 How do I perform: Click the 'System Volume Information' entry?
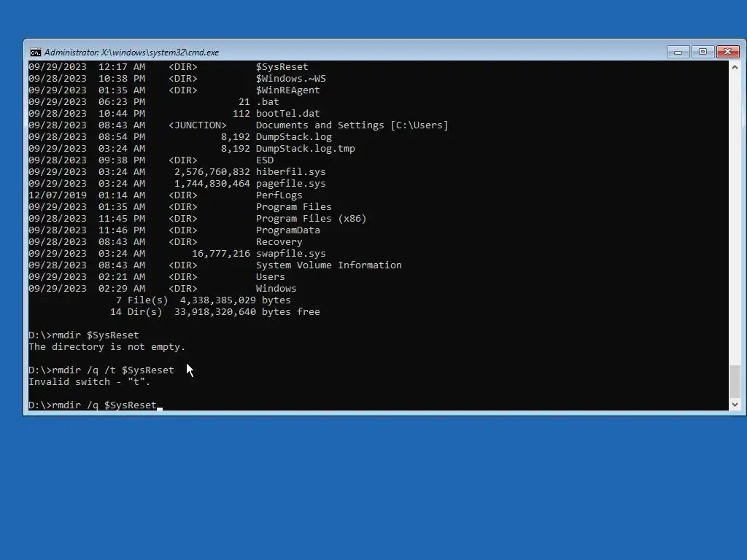click(329, 265)
